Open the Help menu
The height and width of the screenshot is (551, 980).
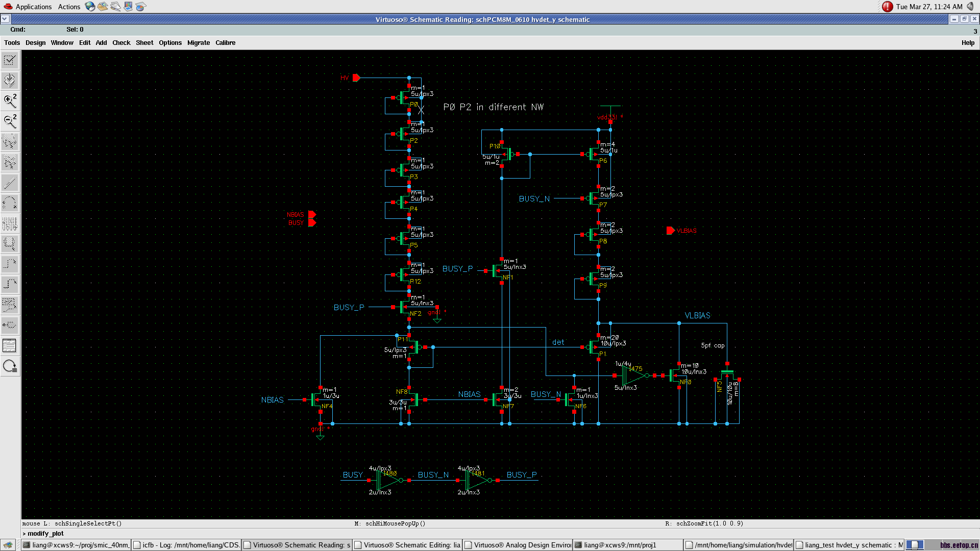tap(968, 43)
